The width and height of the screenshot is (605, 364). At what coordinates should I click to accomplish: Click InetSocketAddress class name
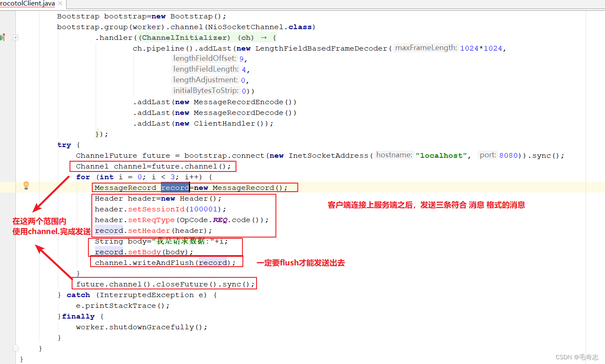(329, 156)
